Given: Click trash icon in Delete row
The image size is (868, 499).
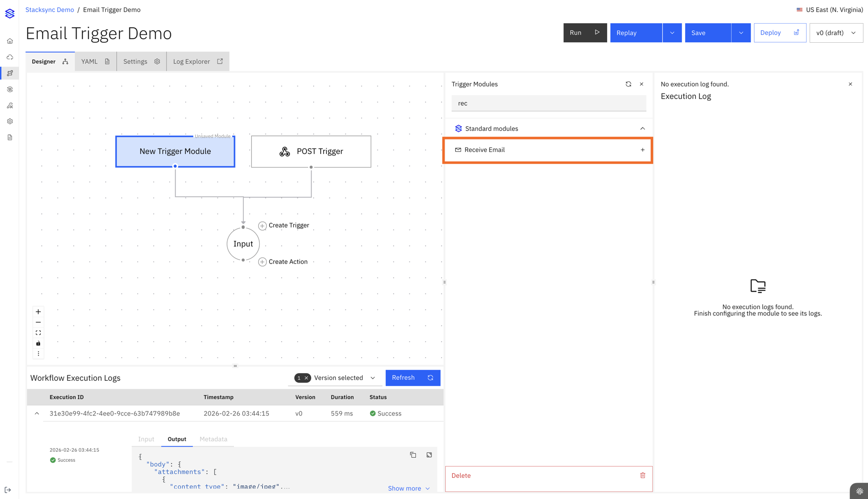Looking at the screenshot, I should click(x=642, y=475).
